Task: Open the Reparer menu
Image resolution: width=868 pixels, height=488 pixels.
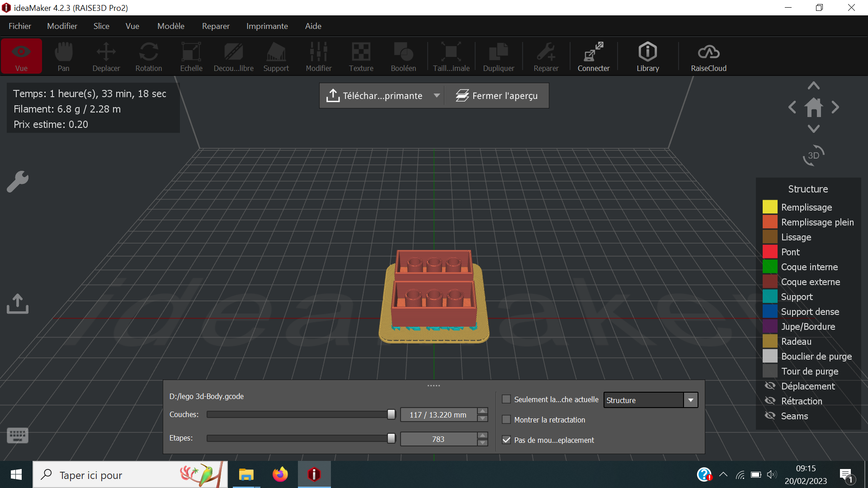Action: click(x=216, y=26)
